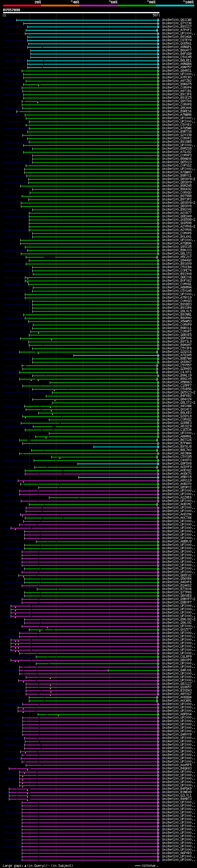Select the UniRef100_Q9CAV6 label

[x=177, y=108]
